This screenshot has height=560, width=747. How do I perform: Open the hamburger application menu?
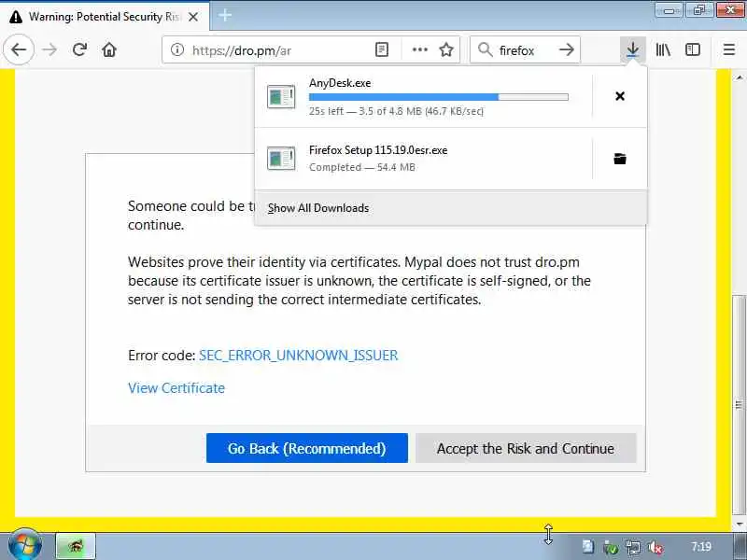(x=729, y=49)
